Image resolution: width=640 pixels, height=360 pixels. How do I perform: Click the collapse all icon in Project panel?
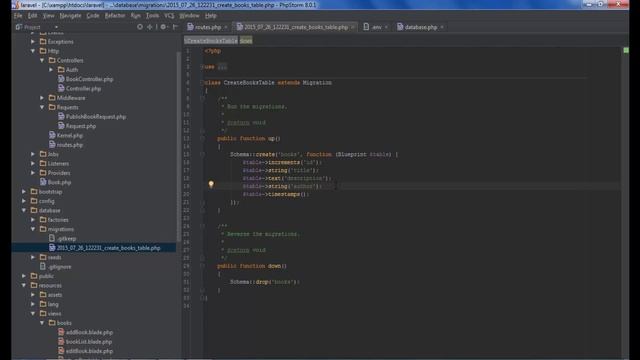coord(150,27)
